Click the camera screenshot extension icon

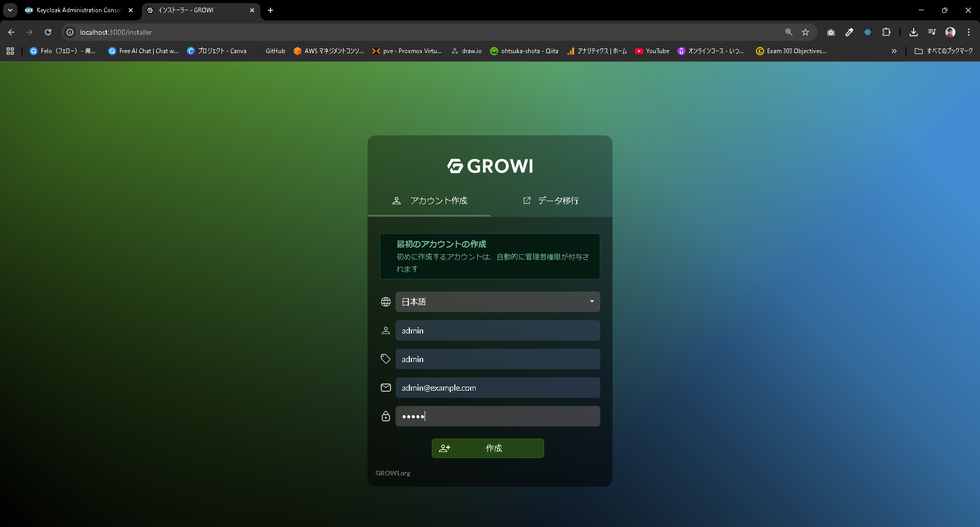point(831,32)
